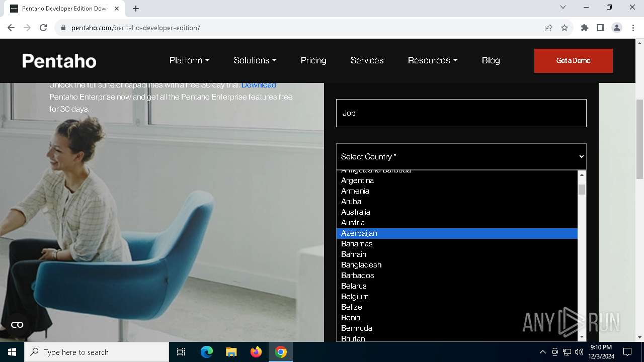Choose Barbados option
This screenshot has width=644, height=362.
[x=457, y=276]
